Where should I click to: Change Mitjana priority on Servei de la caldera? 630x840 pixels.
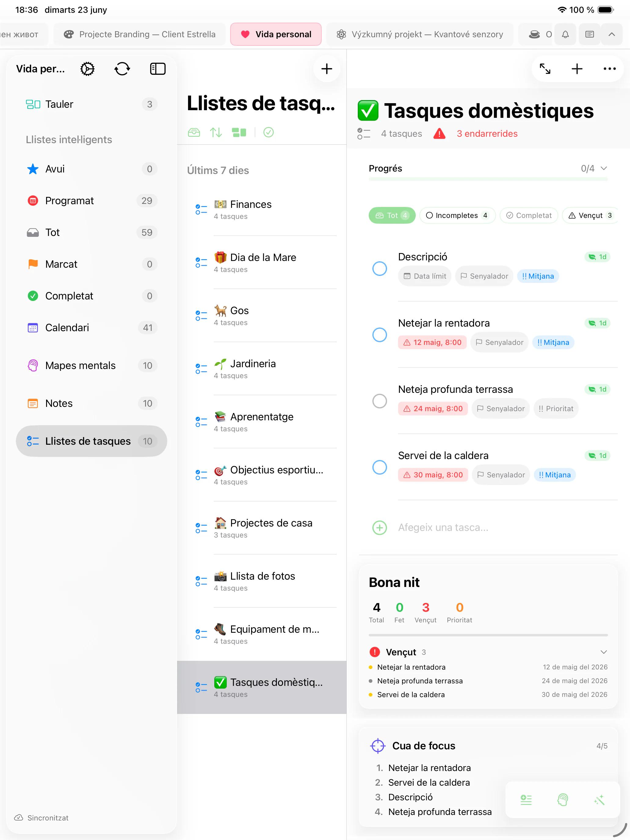(555, 475)
